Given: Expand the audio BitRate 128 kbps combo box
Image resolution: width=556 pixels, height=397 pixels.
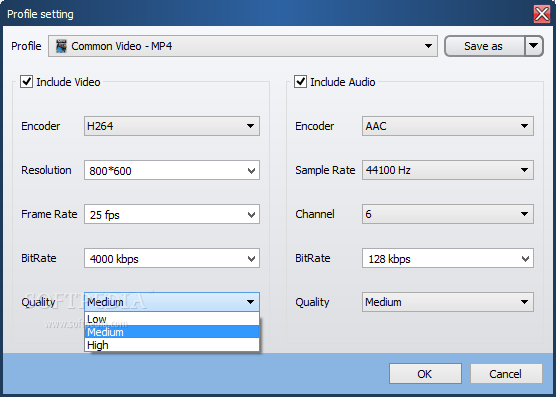Looking at the screenshot, I should coord(447,258).
